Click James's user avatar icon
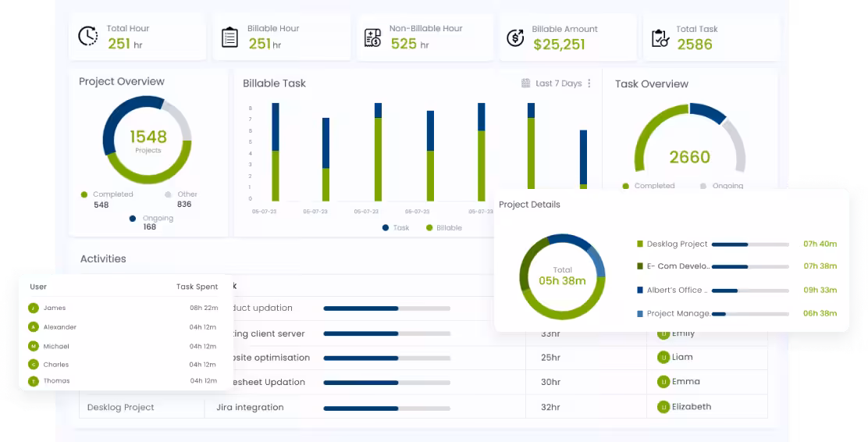The image size is (868, 442). click(33, 308)
